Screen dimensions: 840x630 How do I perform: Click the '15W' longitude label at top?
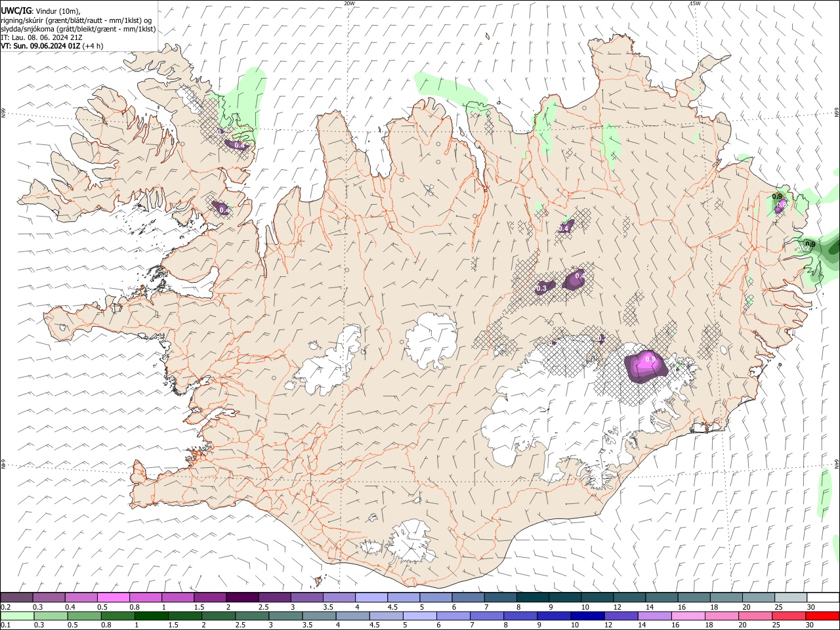click(695, 3)
